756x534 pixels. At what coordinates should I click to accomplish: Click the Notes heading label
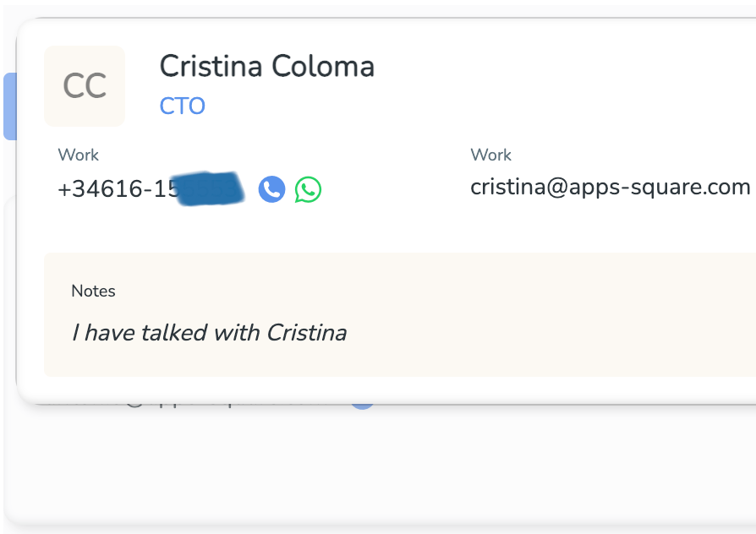point(93,292)
